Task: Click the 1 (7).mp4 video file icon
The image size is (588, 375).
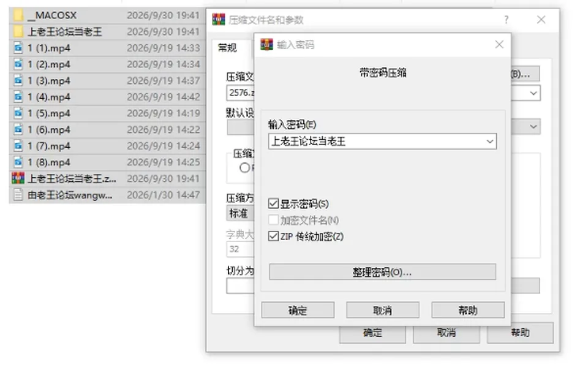Action: (x=18, y=146)
